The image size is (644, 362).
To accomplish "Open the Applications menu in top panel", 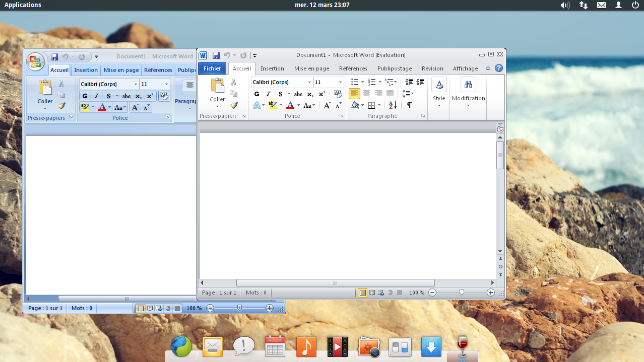I will coord(23,5).
